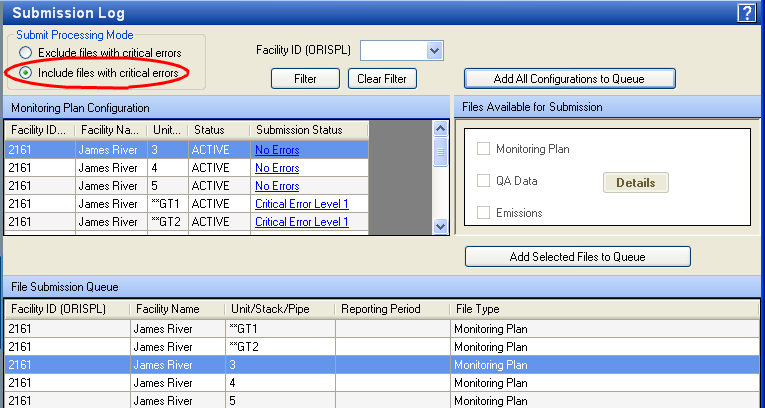Select **GT2 row in configuration grid

[x=187, y=222]
